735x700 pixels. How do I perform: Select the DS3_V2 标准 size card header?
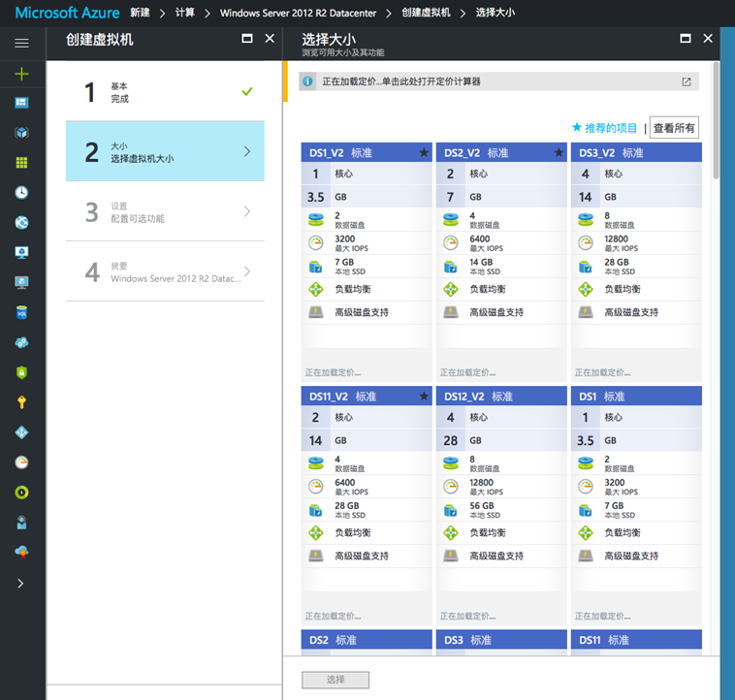636,153
